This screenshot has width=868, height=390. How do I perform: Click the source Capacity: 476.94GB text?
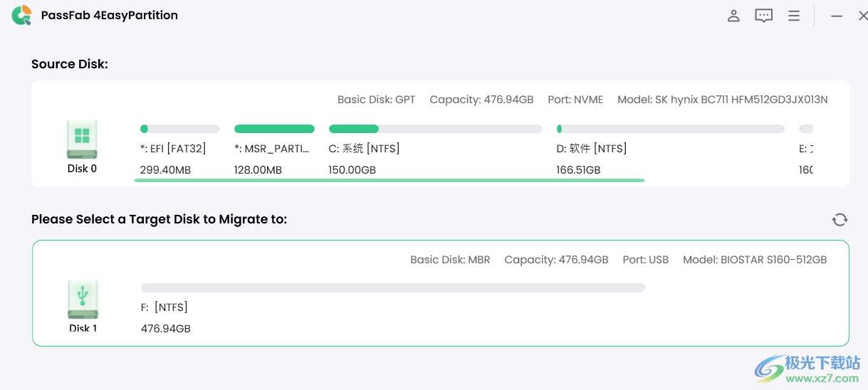tap(481, 100)
